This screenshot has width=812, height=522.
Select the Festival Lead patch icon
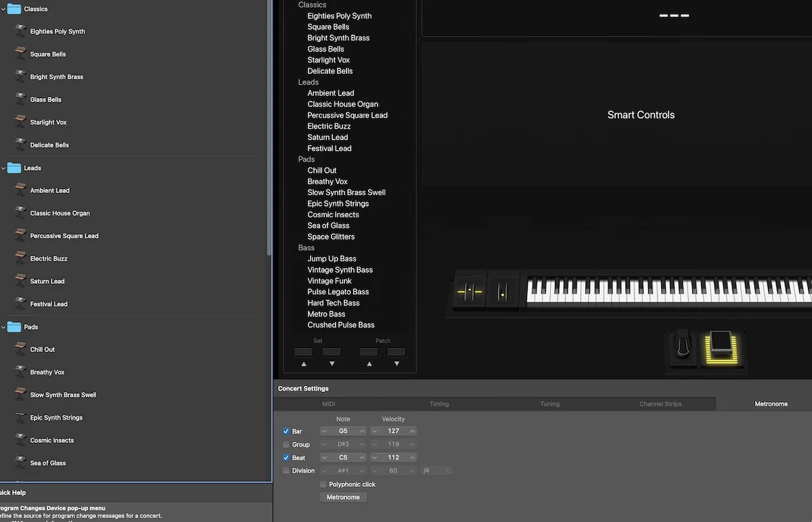(x=20, y=304)
